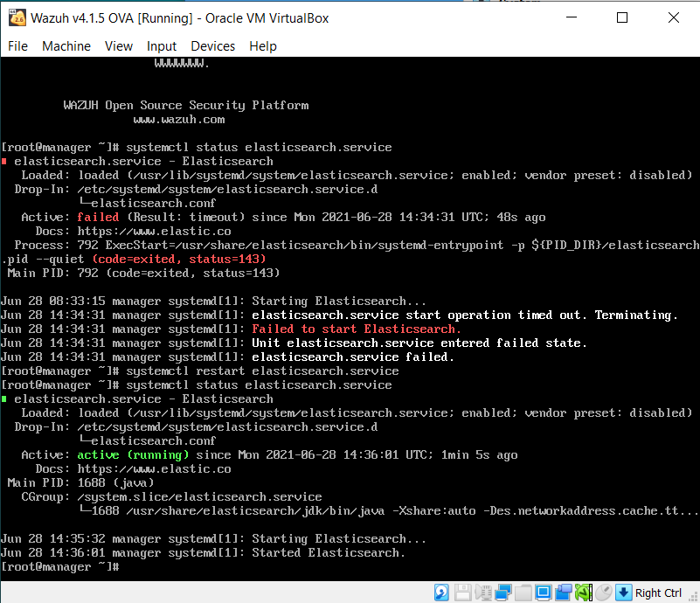Viewport: 700px width, 603px height.
Task: Click 'systemctl restart elasticsearch.service' command line
Action: tap(262, 371)
